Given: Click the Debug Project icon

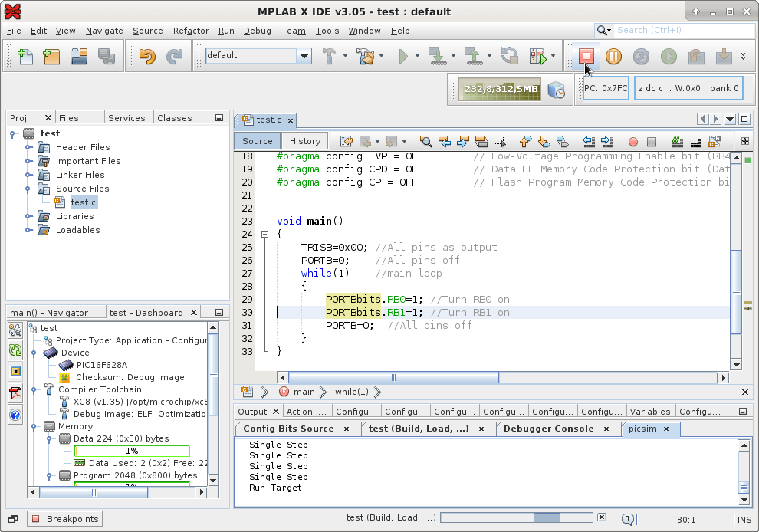Looking at the screenshot, I should (x=538, y=56).
